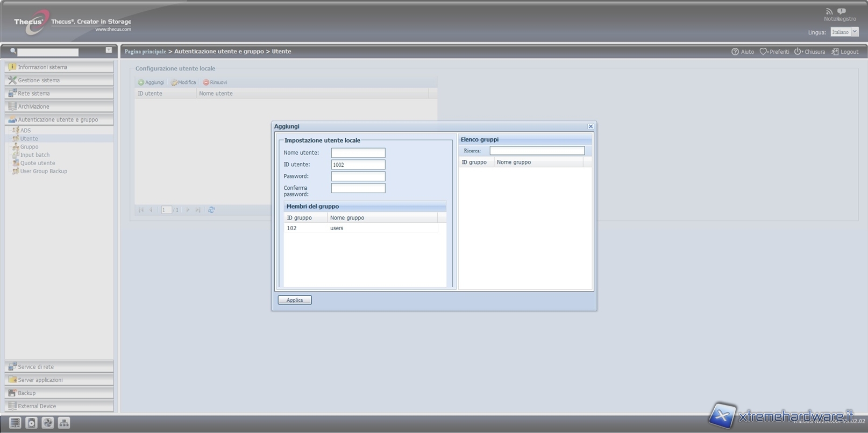The height and width of the screenshot is (433, 868).
Task: Open the RSS news feed icon
Action: point(829,11)
